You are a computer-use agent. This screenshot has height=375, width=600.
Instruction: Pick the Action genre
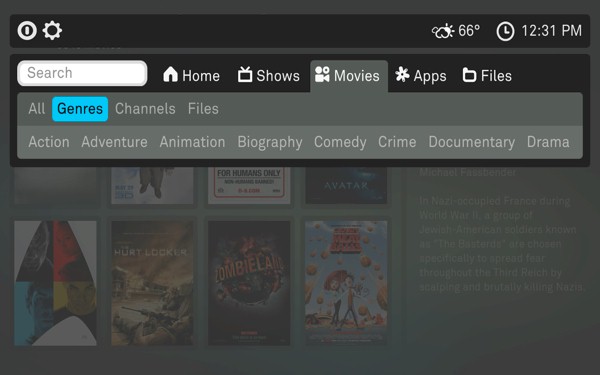click(49, 142)
